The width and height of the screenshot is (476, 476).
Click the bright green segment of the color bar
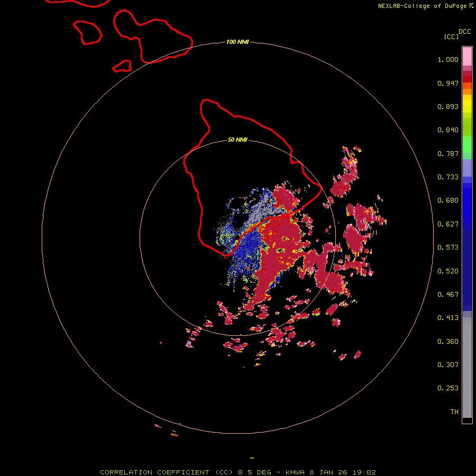tap(467, 144)
